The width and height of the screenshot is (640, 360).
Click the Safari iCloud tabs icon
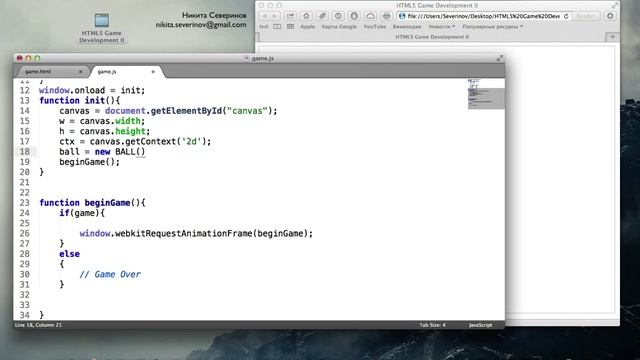coord(370,16)
